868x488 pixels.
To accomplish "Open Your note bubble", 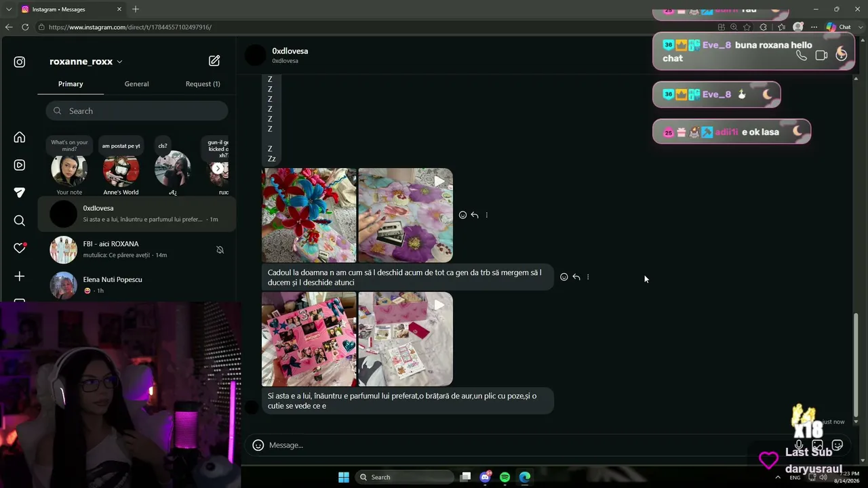I will tap(69, 167).
